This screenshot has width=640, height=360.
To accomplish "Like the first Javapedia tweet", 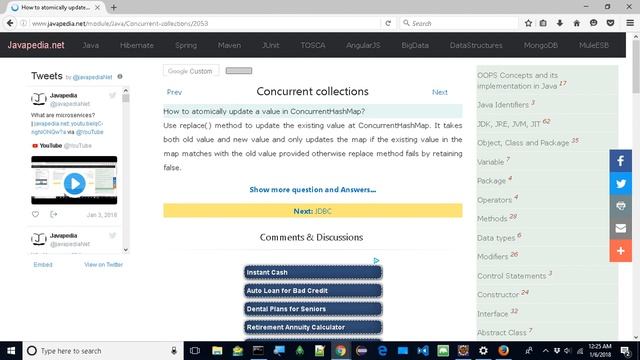I will coord(36,214).
